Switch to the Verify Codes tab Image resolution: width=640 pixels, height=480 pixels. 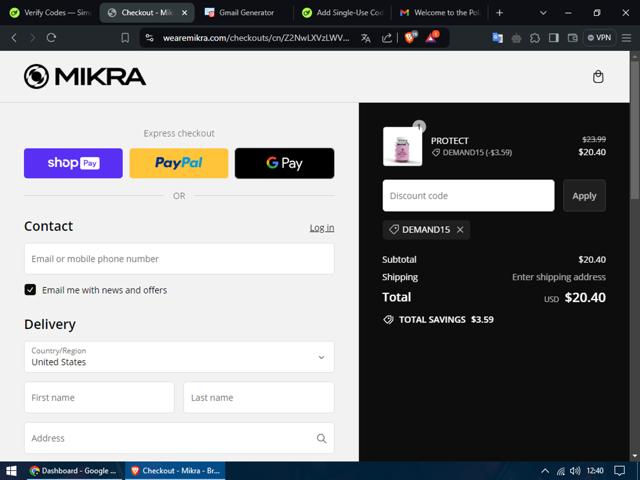49,13
